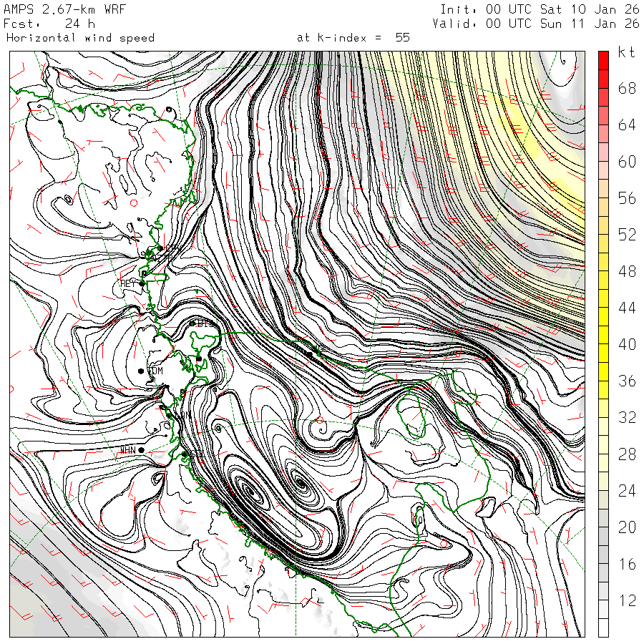Select the 48 tick label on the legend
The width and height of the screenshot is (644, 644).
[x=627, y=271]
